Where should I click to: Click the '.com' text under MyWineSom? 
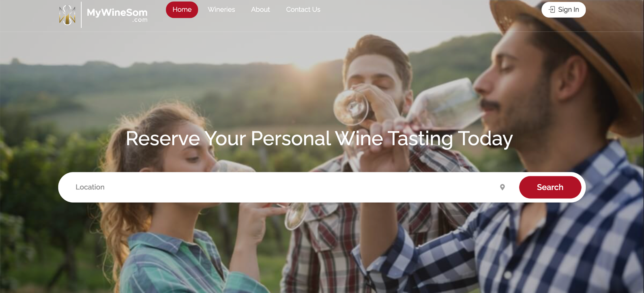pyautogui.click(x=140, y=20)
